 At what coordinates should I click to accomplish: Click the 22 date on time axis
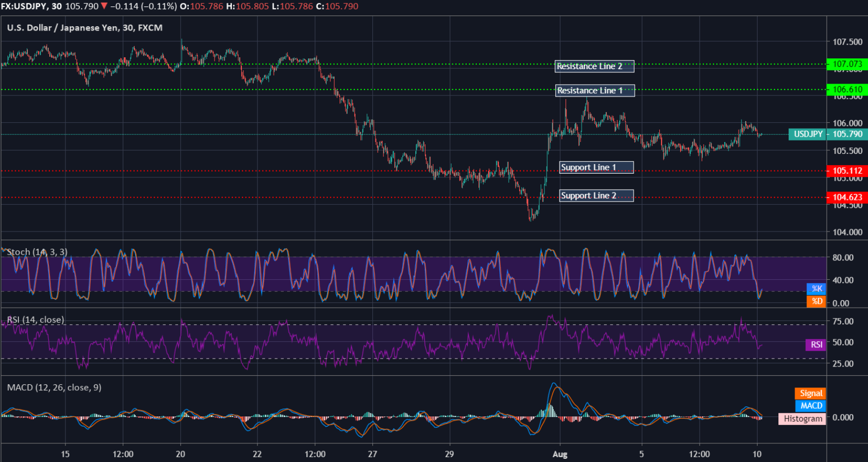click(x=257, y=454)
